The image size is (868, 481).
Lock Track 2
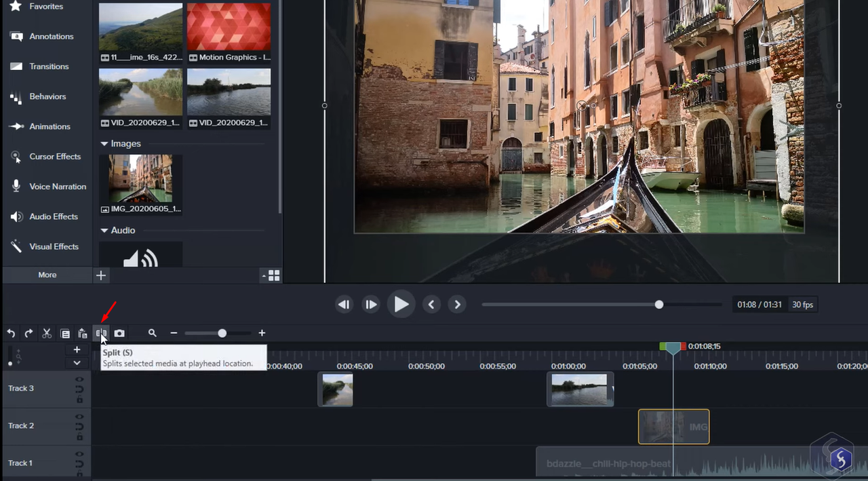coord(79,437)
